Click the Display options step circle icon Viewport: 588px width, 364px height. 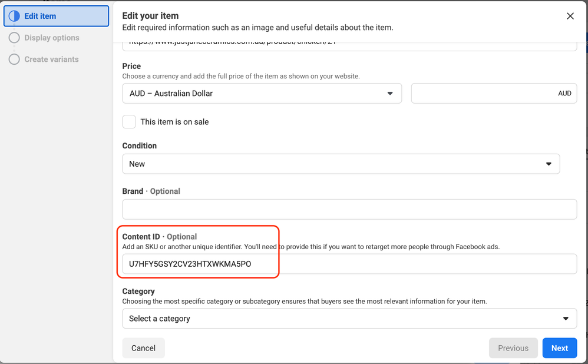[14, 38]
